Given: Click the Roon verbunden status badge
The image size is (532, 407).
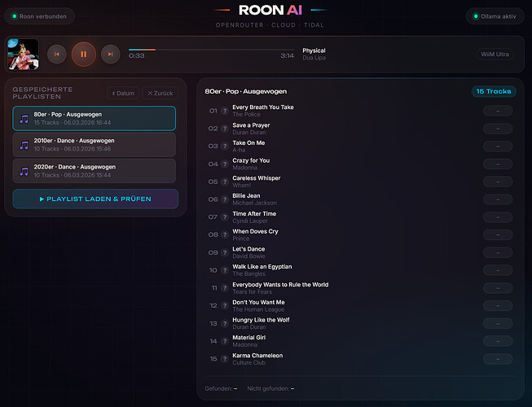Looking at the screenshot, I should coord(39,16).
